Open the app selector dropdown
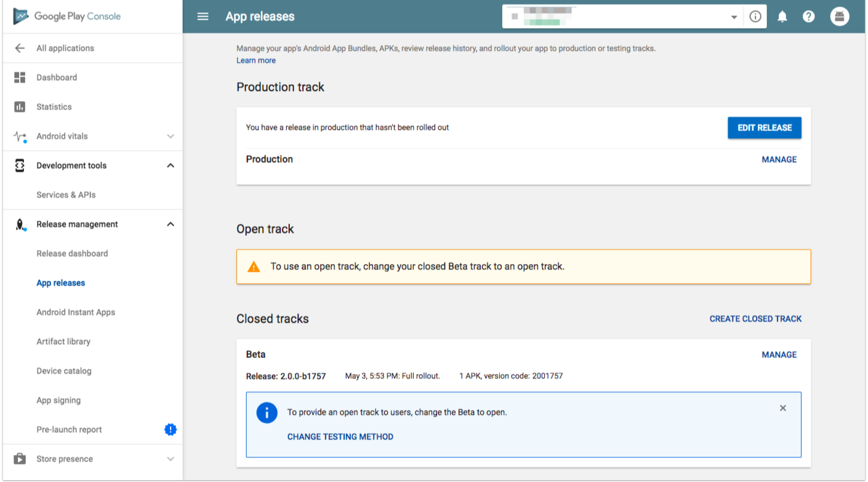The image size is (868, 482). [x=734, y=17]
